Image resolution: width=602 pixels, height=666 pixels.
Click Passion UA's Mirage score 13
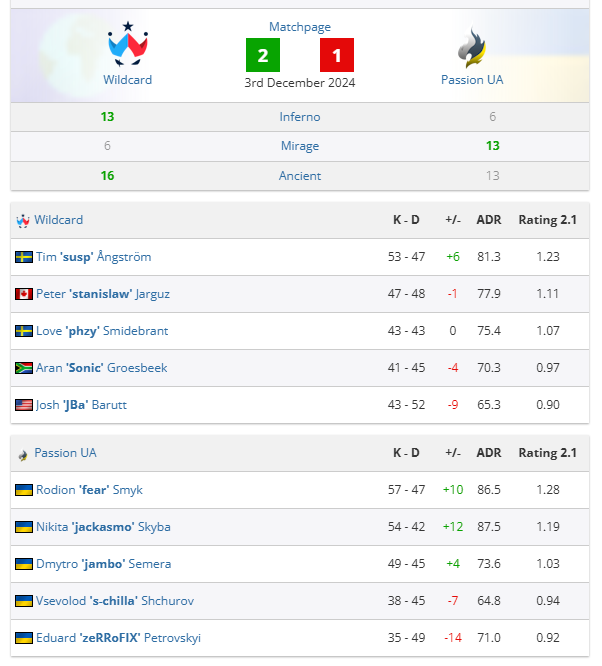coord(493,146)
